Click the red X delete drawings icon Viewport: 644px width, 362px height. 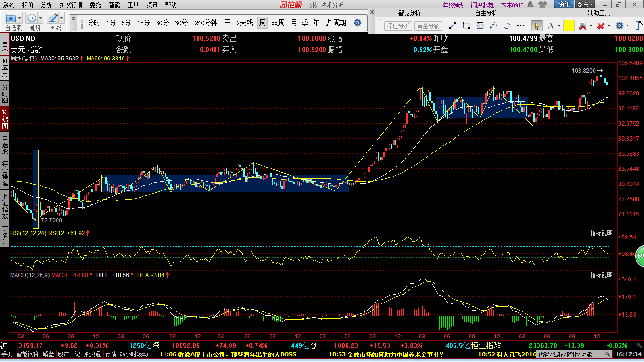click(601, 25)
